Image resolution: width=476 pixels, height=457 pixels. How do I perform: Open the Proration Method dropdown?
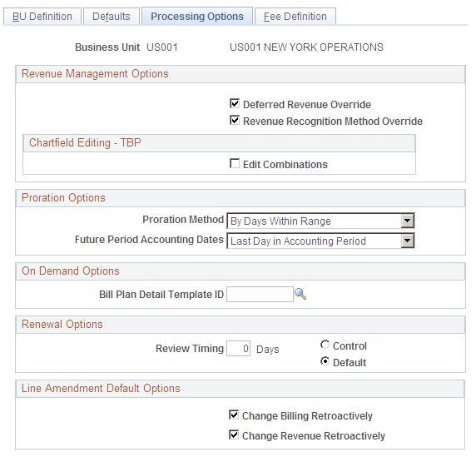320,221
